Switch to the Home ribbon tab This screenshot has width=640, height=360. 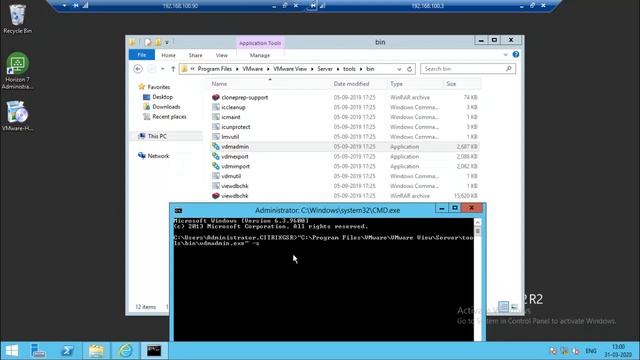click(x=168, y=55)
